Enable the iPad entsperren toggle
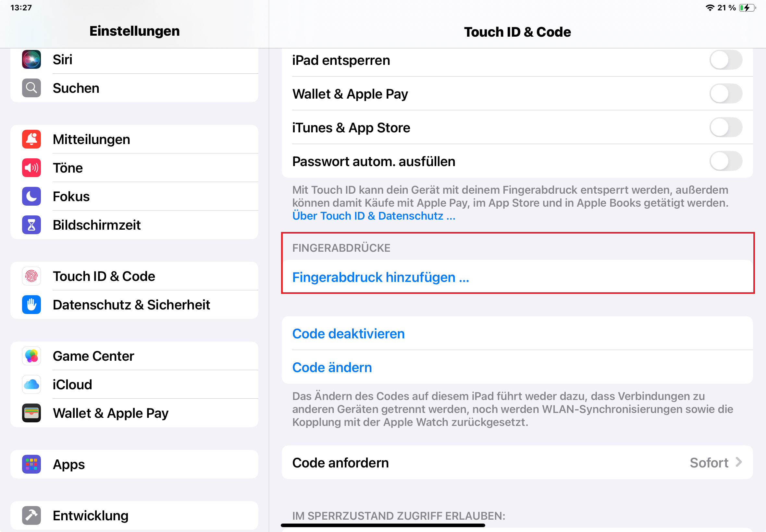Image resolution: width=766 pixels, height=532 pixels. 726,60
